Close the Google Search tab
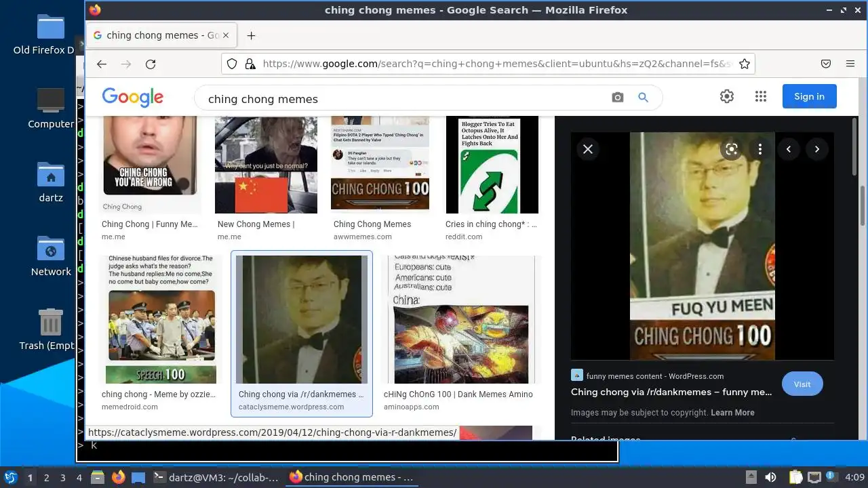This screenshot has height=488, width=868. [x=226, y=35]
